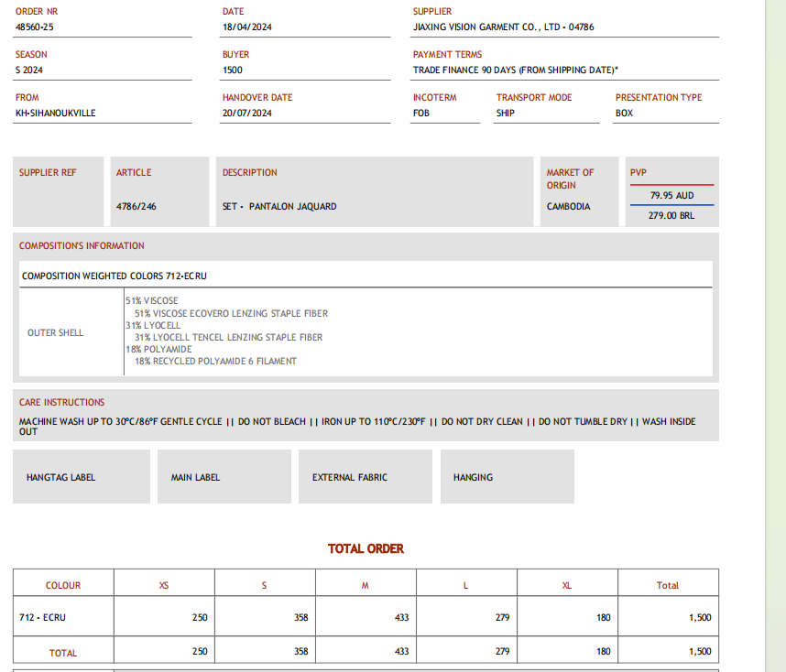
Task: Click the XL column header
Action: (567, 586)
